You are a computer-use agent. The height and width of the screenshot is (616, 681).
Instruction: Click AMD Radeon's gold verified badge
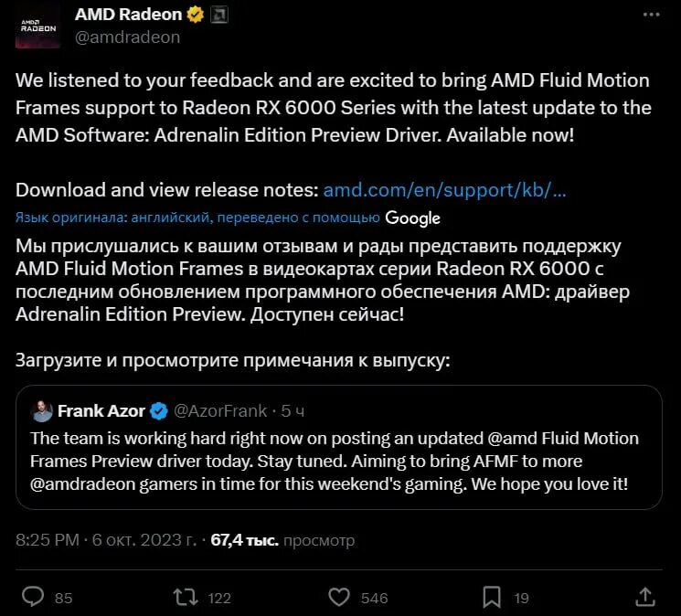(196, 15)
